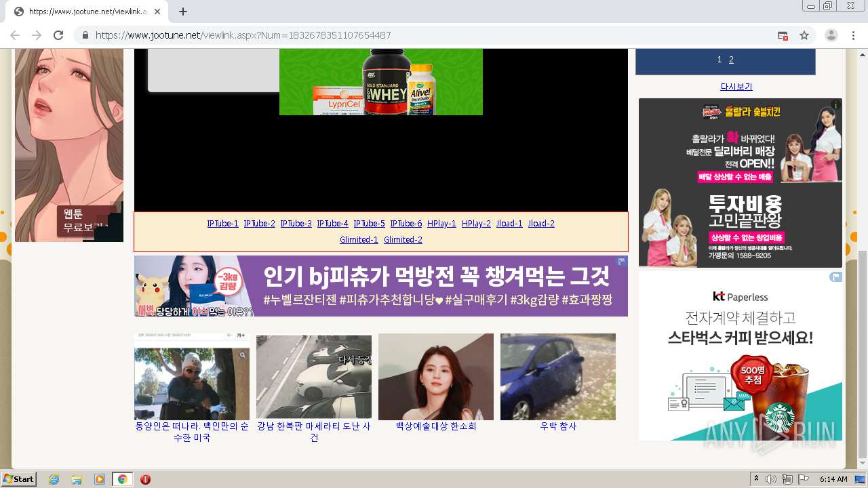The width and height of the screenshot is (868, 488).
Task: Click the browser forward arrow
Action: pyautogui.click(x=37, y=35)
